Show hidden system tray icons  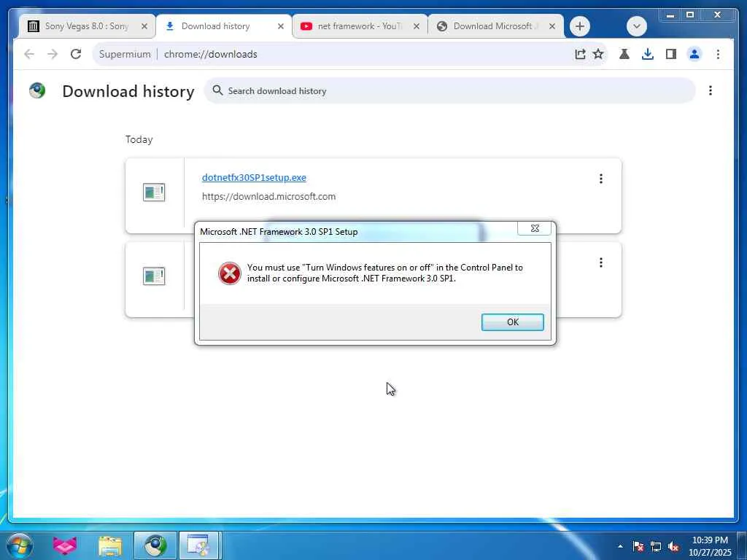click(620, 546)
